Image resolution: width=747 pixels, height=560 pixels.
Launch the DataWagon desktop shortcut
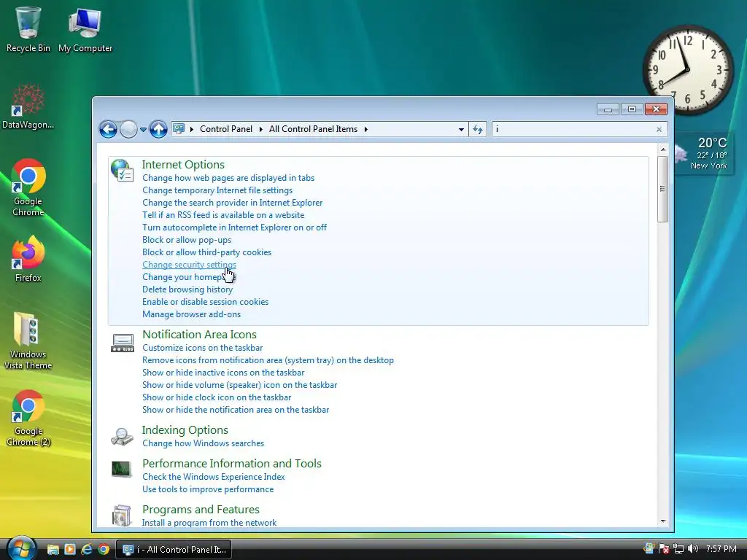tap(28, 106)
